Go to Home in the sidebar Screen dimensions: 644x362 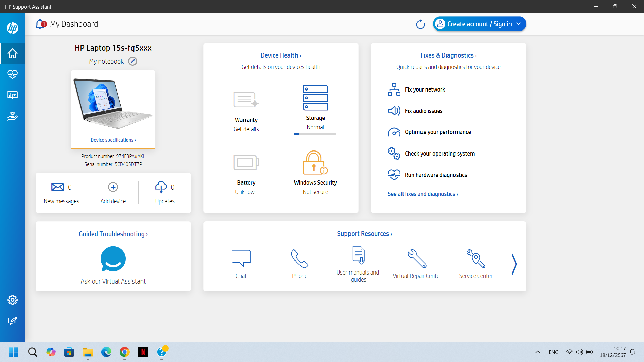coord(12,53)
